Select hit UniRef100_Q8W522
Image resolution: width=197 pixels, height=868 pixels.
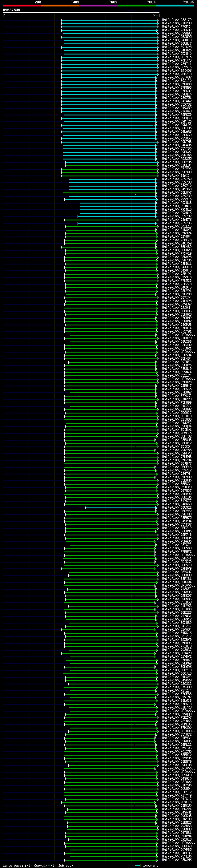tap(177, 508)
